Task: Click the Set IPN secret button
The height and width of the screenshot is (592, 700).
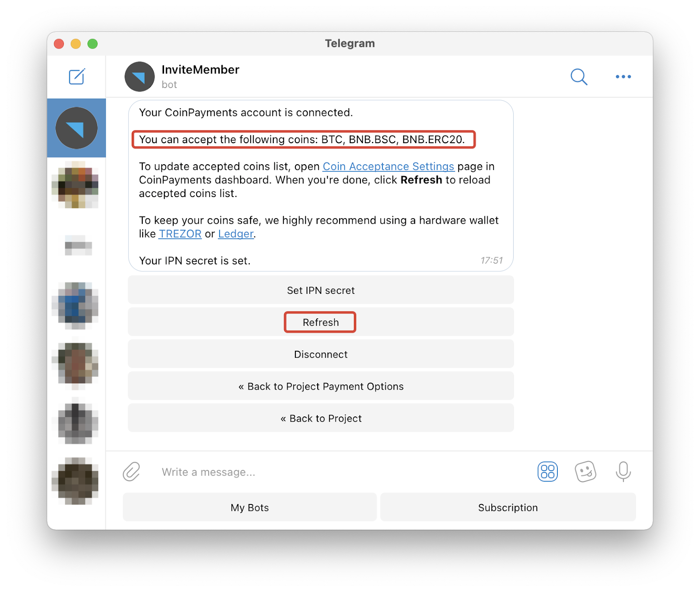Action: tap(321, 290)
